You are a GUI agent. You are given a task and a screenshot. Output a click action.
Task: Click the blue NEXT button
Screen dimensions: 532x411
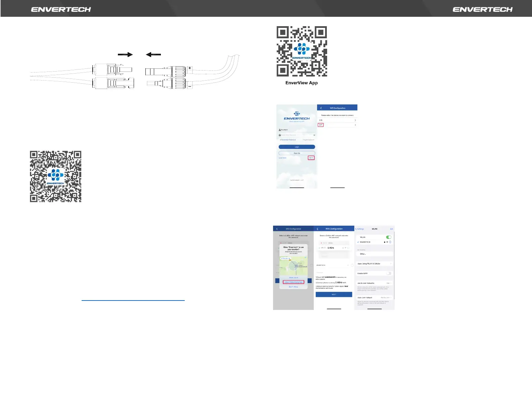334,294
